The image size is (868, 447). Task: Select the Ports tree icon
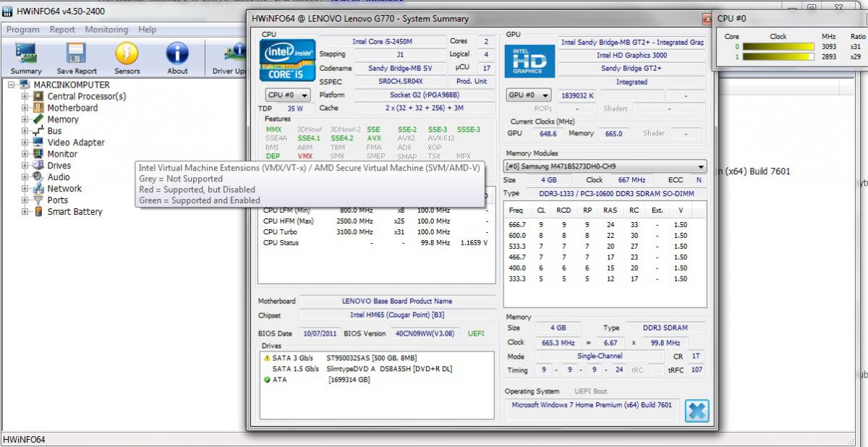click(x=39, y=200)
